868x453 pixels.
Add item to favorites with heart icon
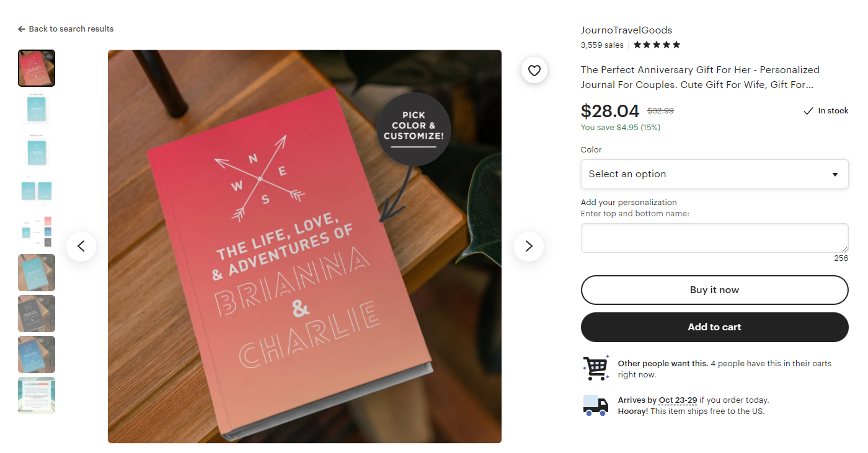tap(534, 71)
